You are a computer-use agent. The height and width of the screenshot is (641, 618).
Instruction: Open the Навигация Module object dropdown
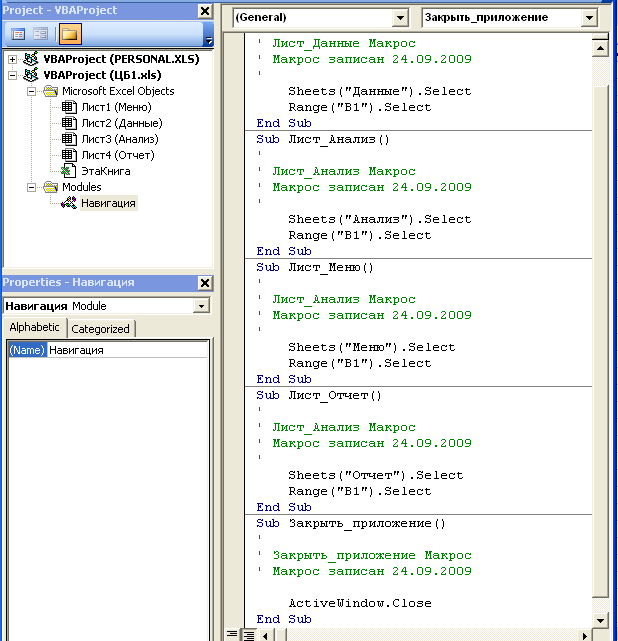click(201, 306)
